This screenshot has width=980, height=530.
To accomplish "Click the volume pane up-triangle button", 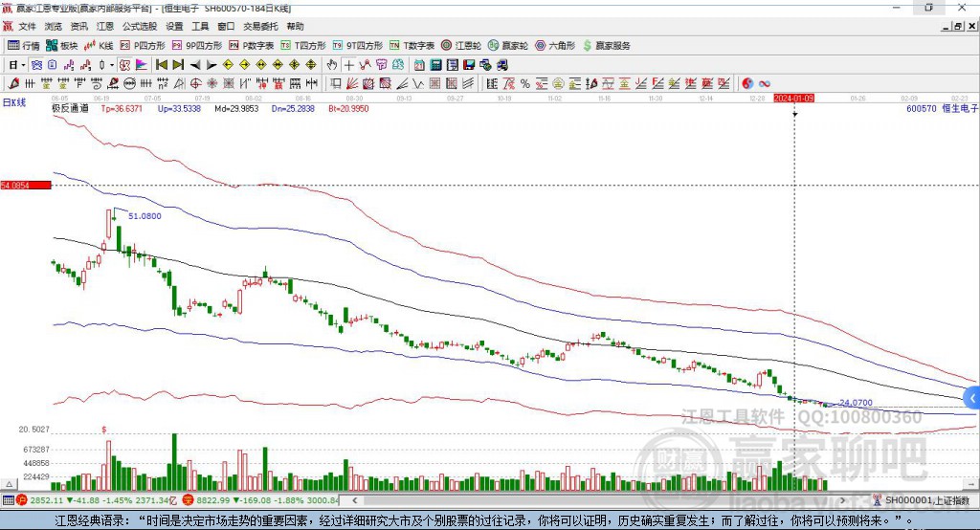I will pos(10,484).
